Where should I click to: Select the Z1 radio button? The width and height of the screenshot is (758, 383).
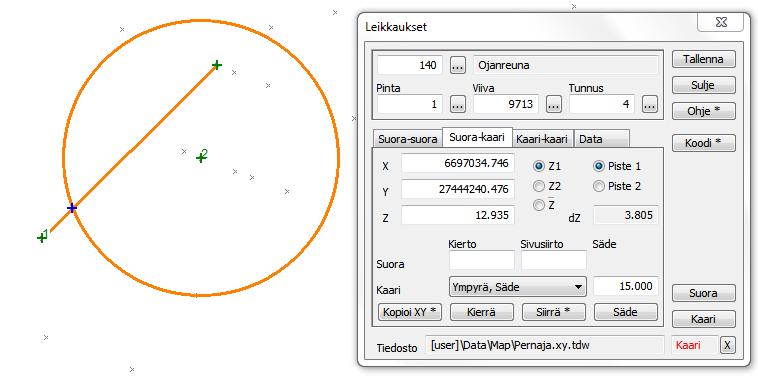539,166
